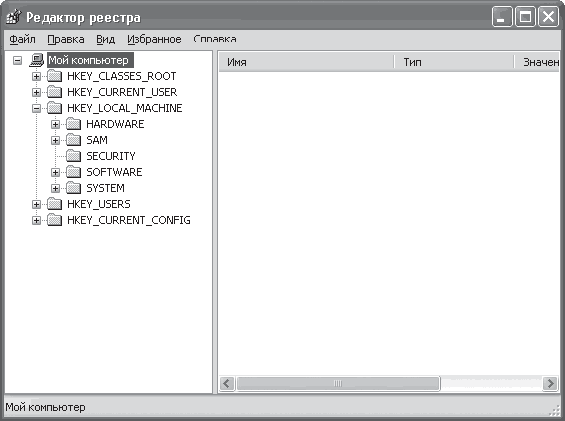The width and height of the screenshot is (565, 421).
Task: Click the HKEY_CLASSES_ROOT folder icon
Action: coord(54,76)
